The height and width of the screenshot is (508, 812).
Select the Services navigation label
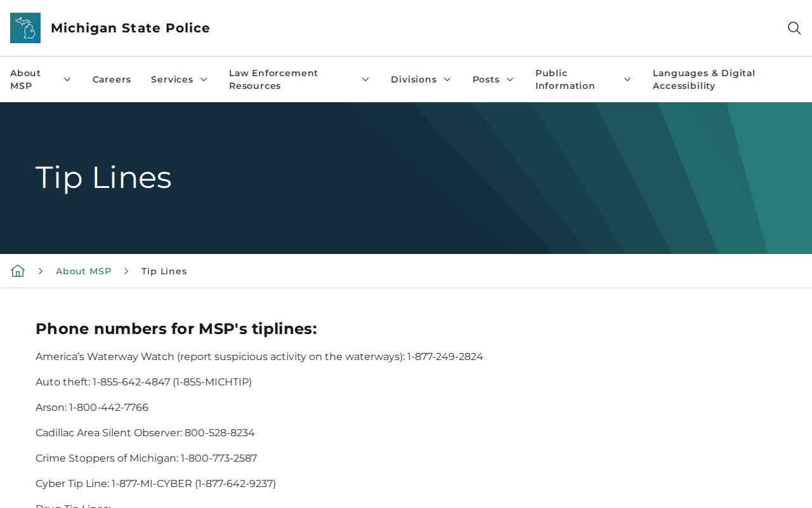pyautogui.click(x=172, y=79)
